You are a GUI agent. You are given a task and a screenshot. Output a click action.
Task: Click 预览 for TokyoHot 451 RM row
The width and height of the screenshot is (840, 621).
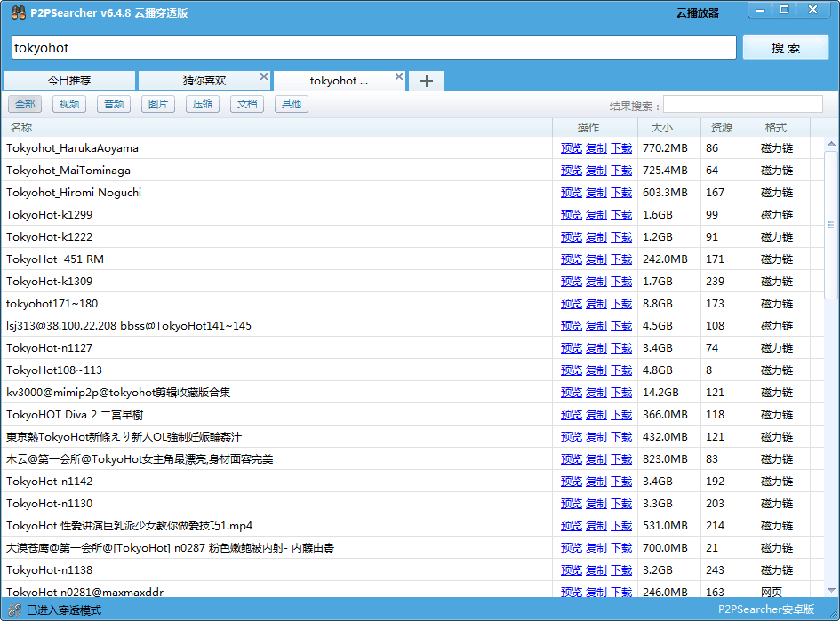[571, 259]
